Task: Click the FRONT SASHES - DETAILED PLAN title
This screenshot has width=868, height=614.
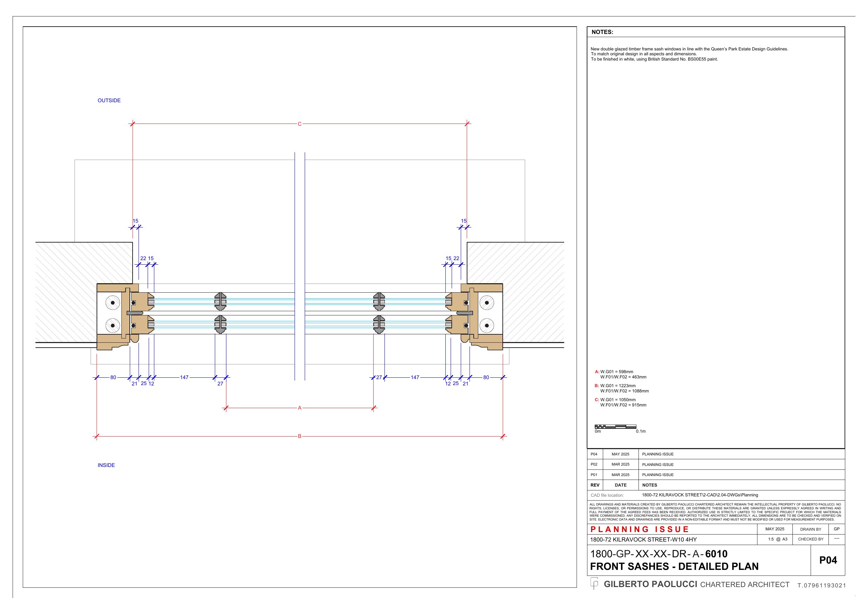Action: tap(674, 566)
